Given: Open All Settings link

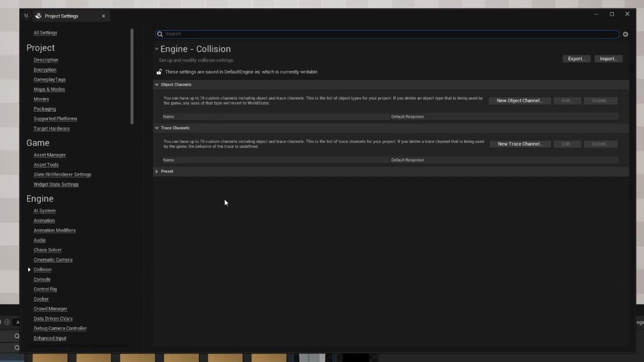Looking at the screenshot, I should [x=45, y=33].
